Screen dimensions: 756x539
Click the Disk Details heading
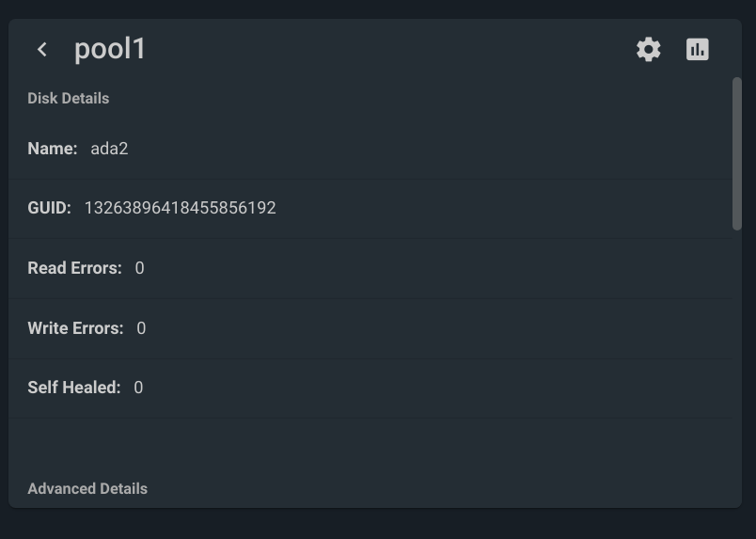pos(69,99)
